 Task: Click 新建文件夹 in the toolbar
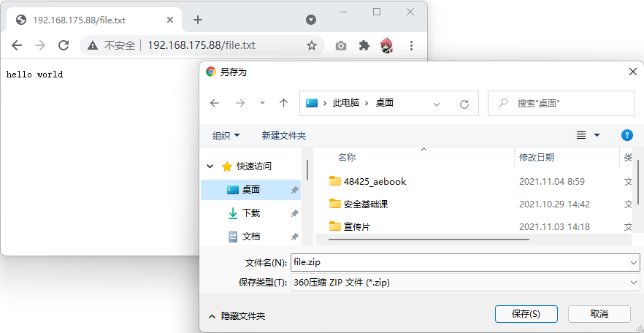283,135
